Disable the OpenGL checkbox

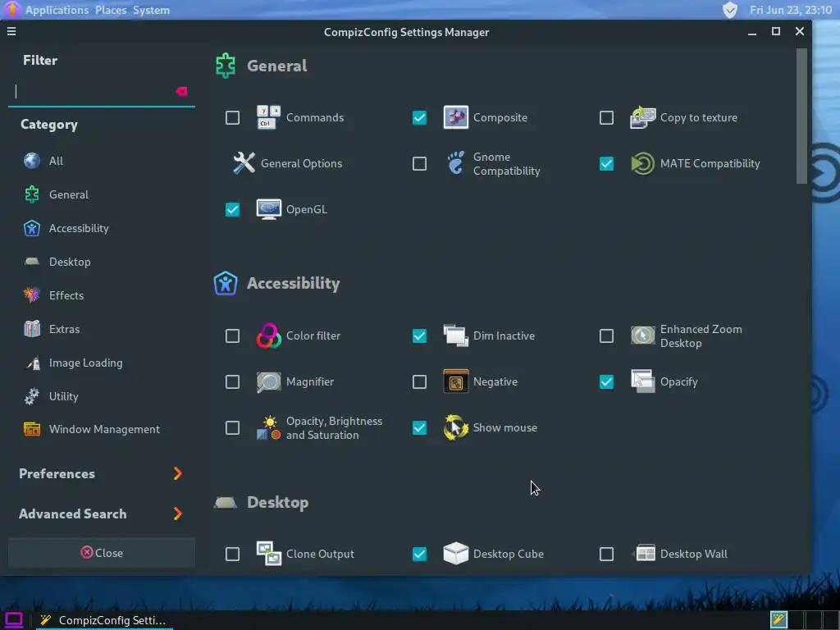[232, 209]
